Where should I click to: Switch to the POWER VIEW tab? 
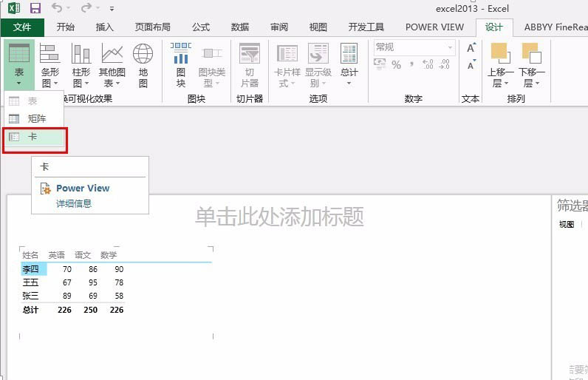click(x=434, y=27)
